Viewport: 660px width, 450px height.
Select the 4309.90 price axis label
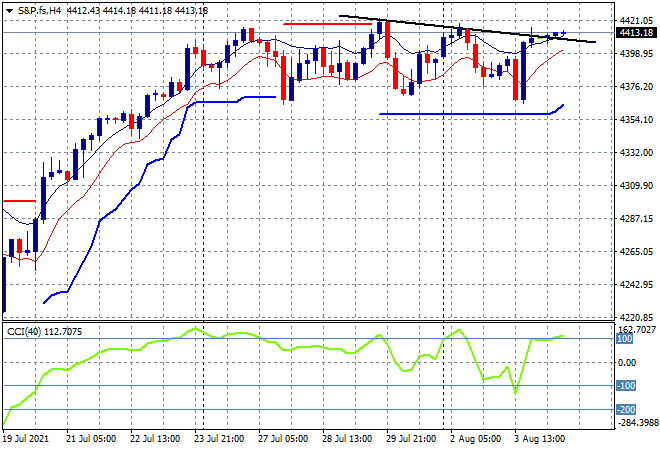(x=636, y=186)
